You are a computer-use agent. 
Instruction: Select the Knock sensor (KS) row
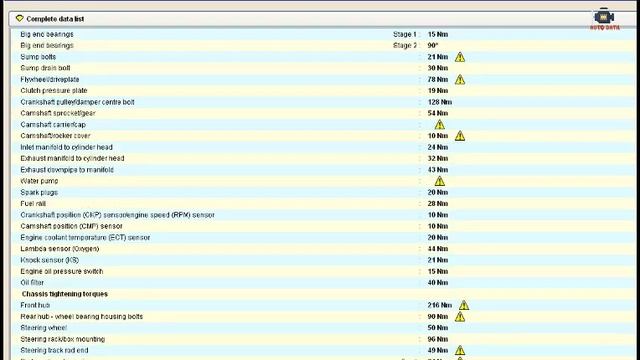pos(323,260)
